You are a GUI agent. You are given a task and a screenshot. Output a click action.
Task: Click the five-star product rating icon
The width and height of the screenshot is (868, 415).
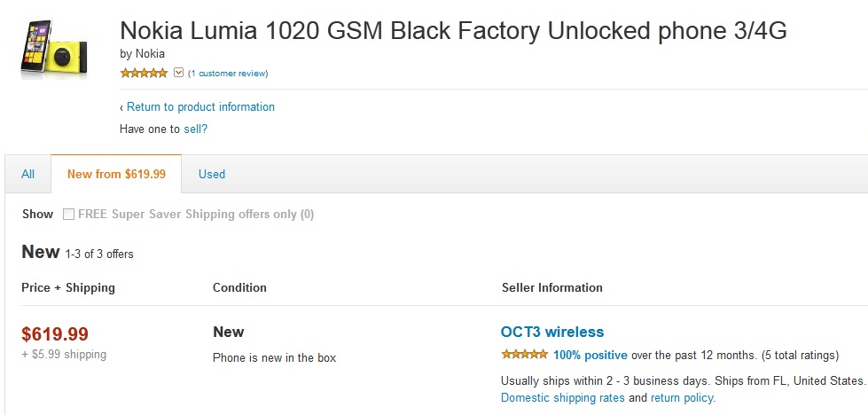click(144, 73)
